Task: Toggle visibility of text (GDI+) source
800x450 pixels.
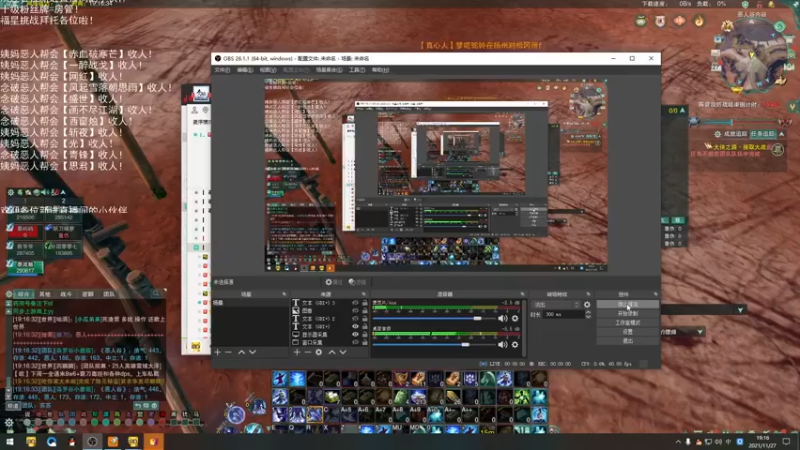Action: (355, 327)
